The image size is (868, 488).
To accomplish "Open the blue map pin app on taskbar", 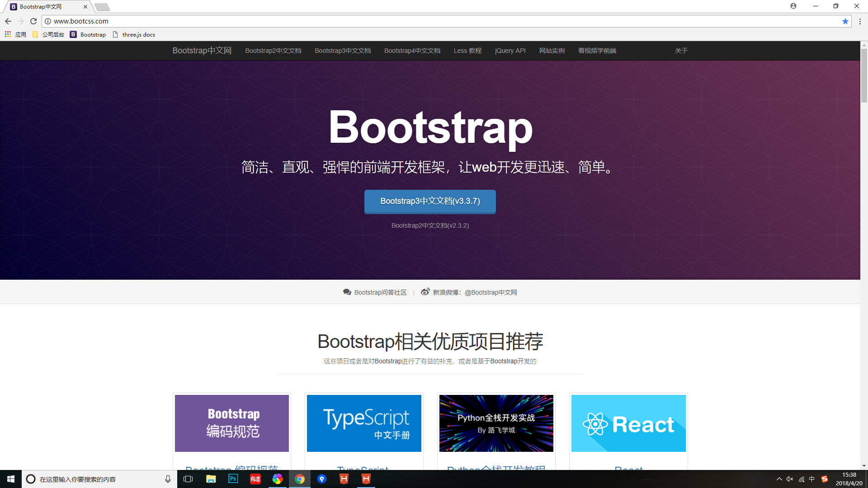I will 321,479.
